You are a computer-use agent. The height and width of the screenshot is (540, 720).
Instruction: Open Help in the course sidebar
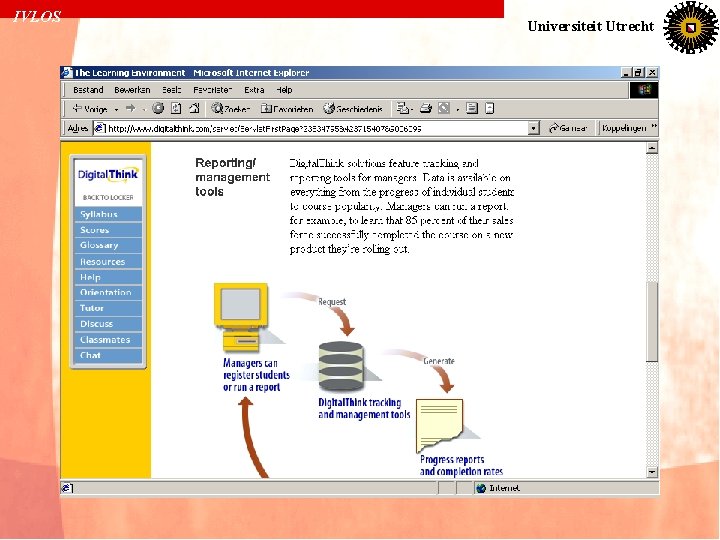point(108,277)
